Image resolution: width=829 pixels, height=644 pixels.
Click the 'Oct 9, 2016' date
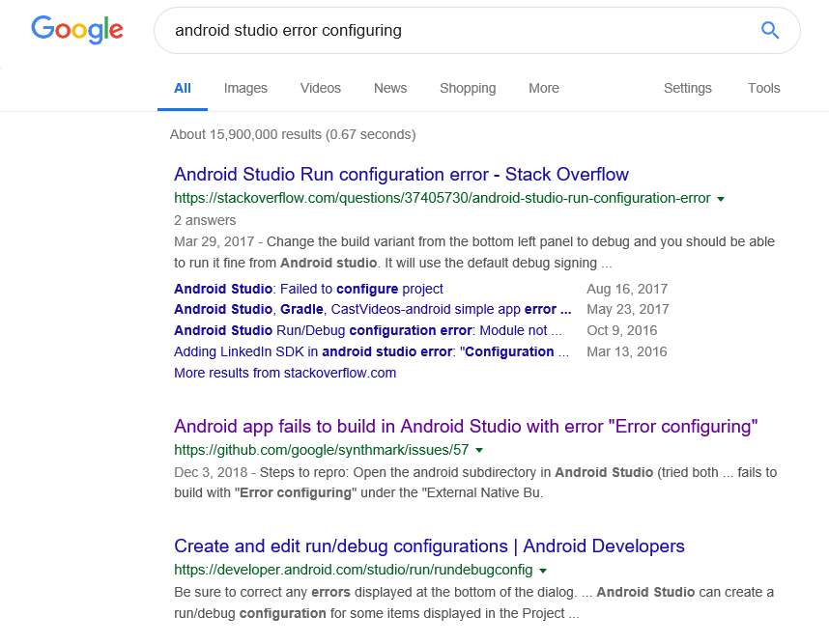(x=622, y=331)
